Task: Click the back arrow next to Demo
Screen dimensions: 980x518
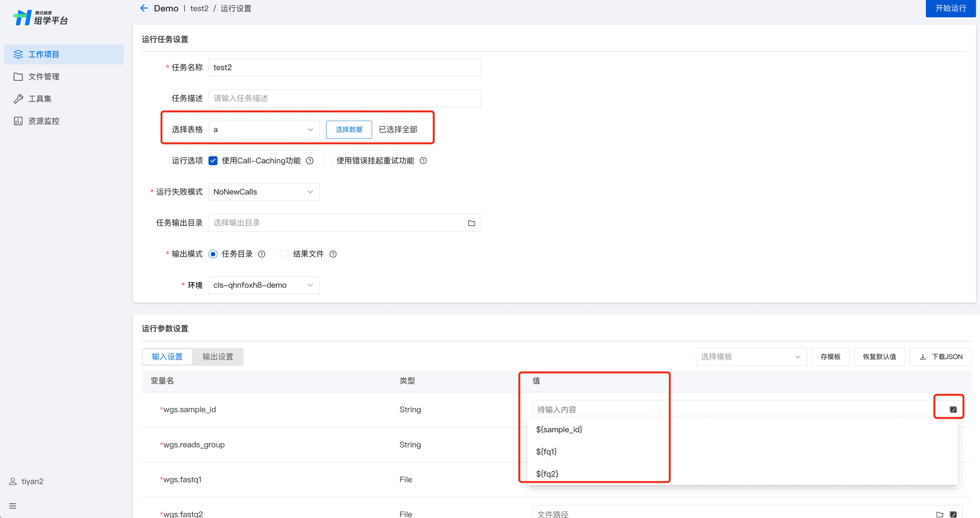Action: (144, 8)
